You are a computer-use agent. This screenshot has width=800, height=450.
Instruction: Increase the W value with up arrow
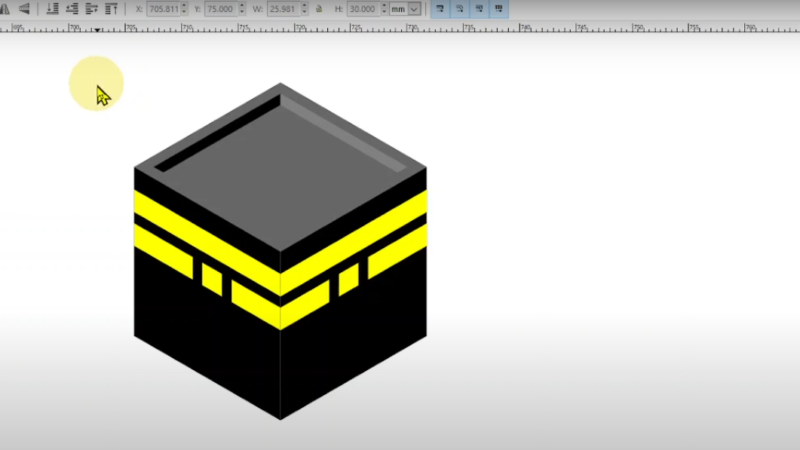pyautogui.click(x=304, y=6)
